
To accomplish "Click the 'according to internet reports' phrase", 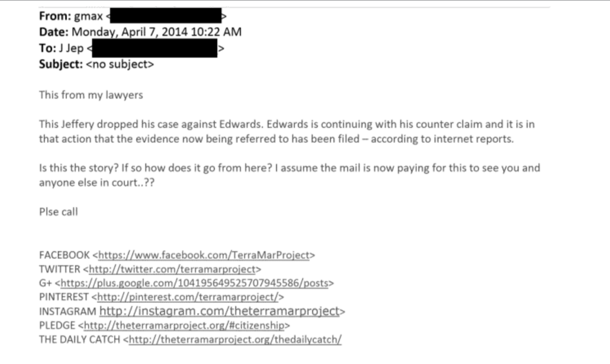I will [442, 139].
